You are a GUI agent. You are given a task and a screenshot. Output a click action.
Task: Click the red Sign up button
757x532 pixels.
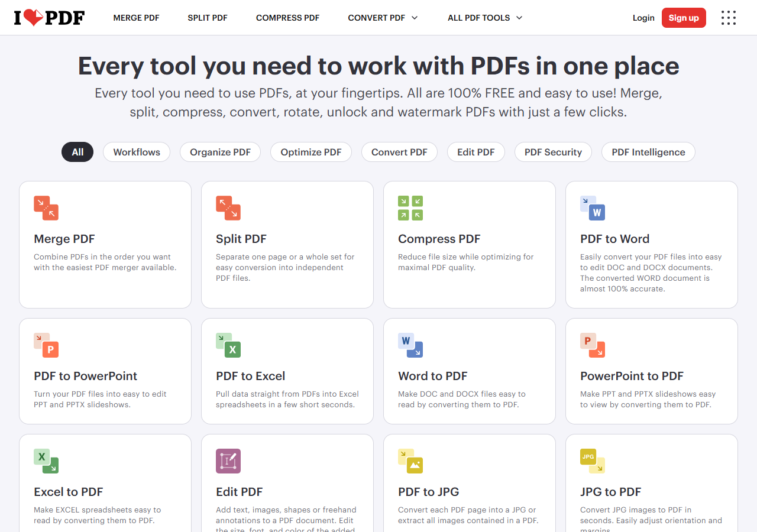[684, 18]
